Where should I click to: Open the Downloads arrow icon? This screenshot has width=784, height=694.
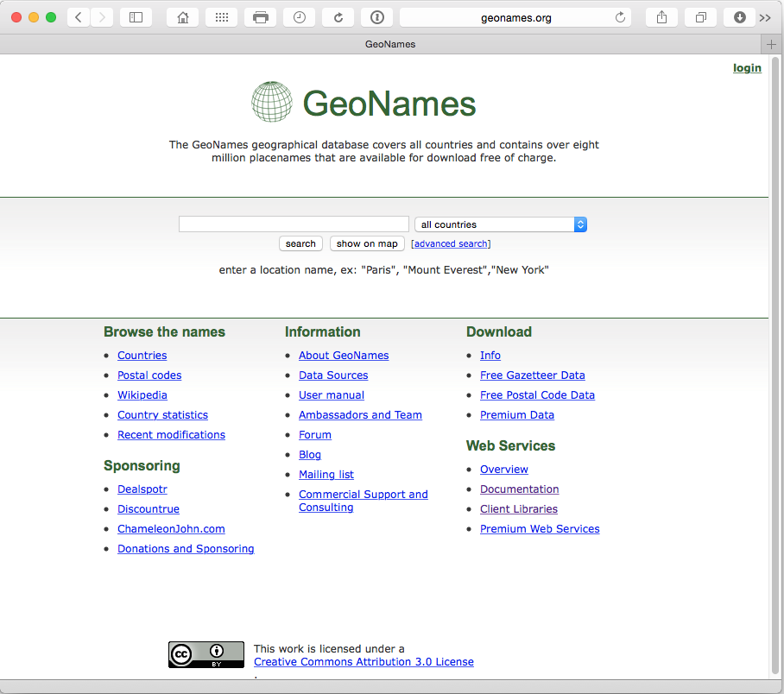tap(739, 17)
